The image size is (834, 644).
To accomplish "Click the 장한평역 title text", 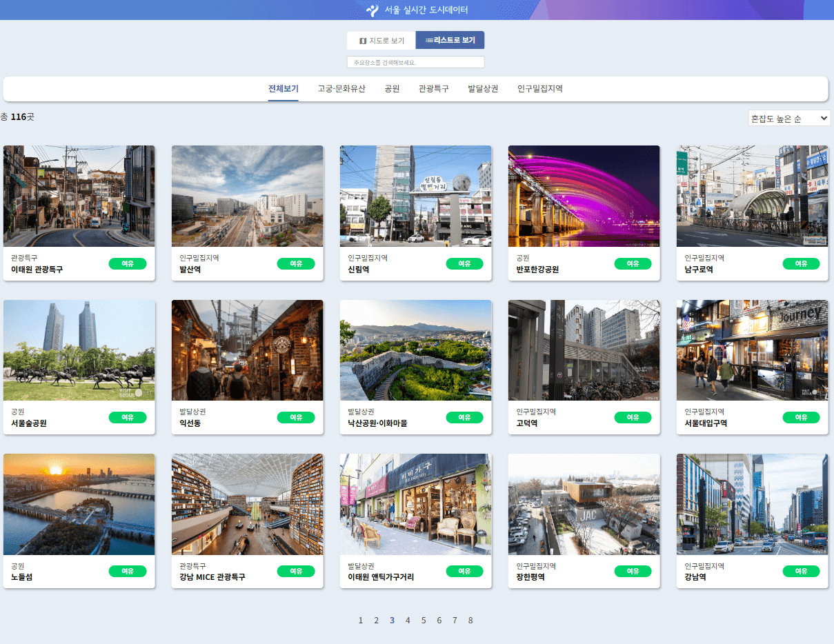I will pyautogui.click(x=530, y=577).
